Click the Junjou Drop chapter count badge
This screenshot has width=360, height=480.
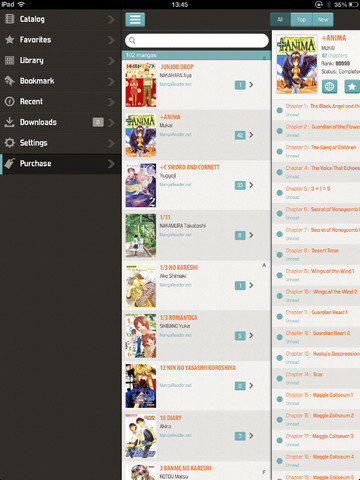240,85
